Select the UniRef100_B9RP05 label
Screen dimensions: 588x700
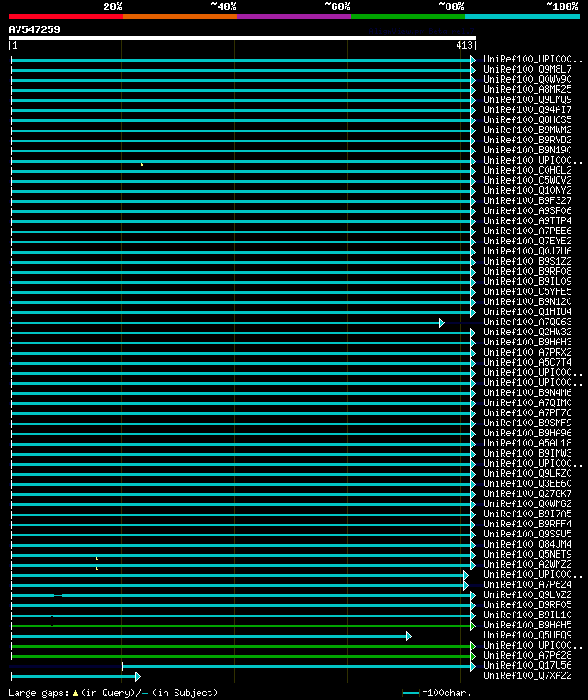(527, 604)
